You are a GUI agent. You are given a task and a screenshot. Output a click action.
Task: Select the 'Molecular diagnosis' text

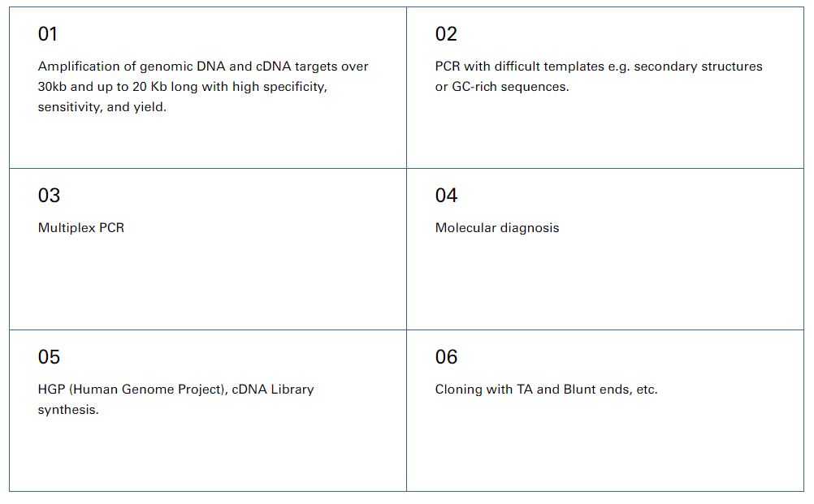pyautogui.click(x=497, y=227)
